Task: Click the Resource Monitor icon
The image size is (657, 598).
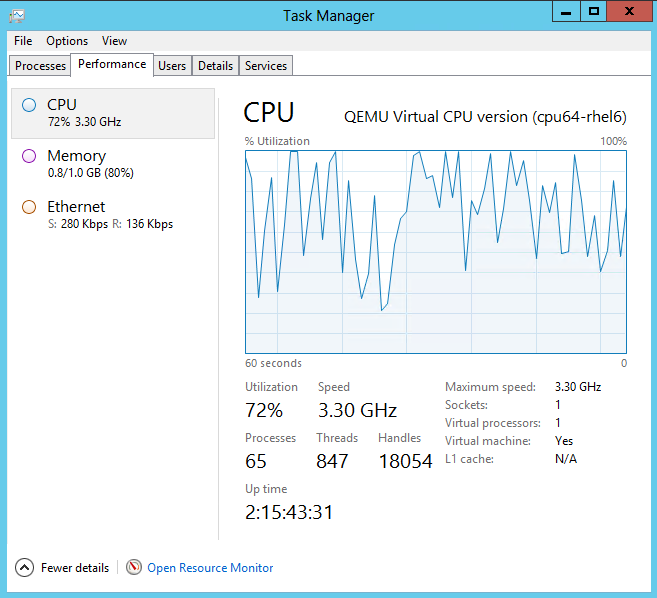Action: [134, 568]
